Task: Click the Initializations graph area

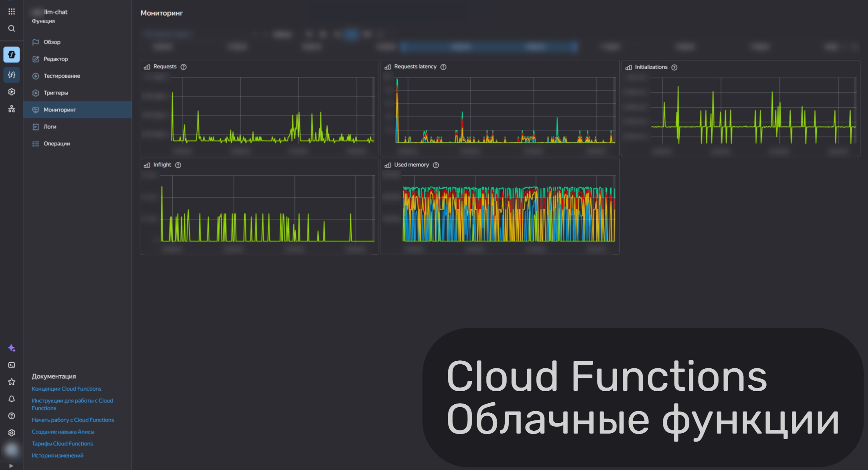Action: (754, 111)
